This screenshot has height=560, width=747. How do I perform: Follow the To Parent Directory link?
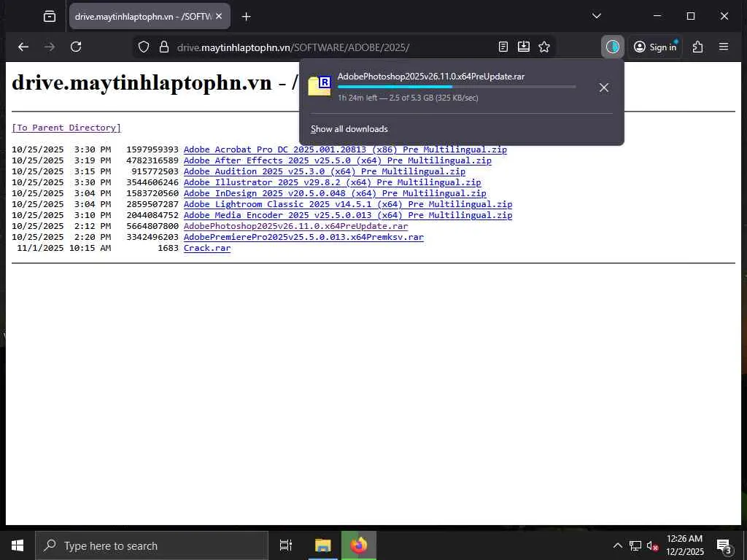(66, 128)
